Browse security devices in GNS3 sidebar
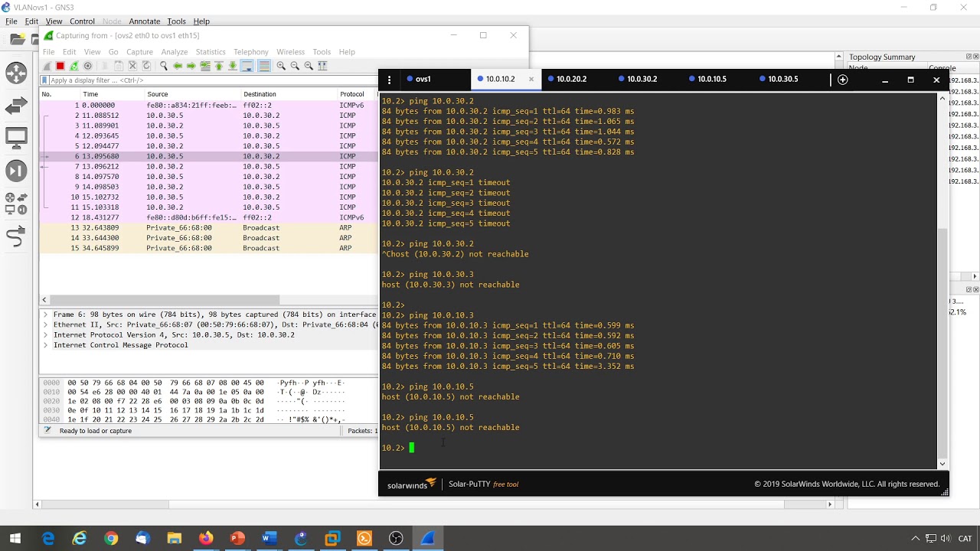 (16, 171)
